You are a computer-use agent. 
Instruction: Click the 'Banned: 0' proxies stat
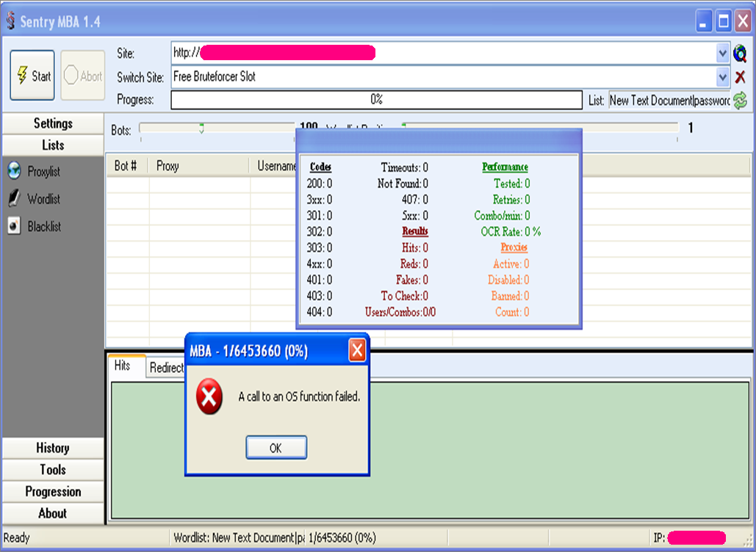[x=510, y=296]
